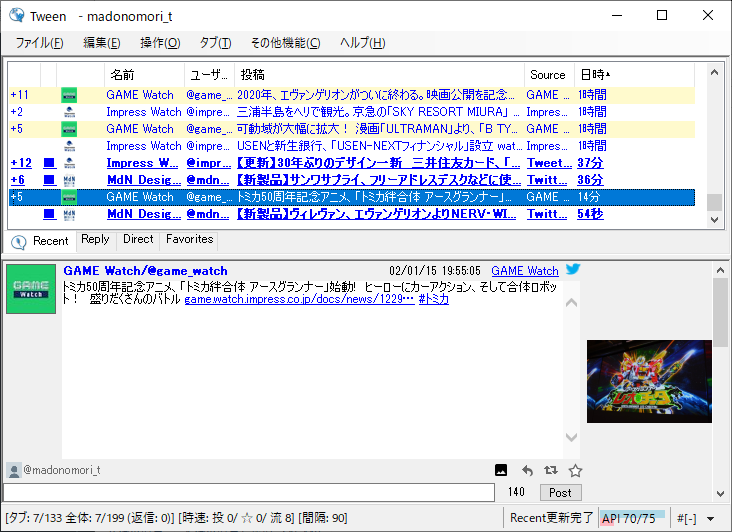Sort list by 投稿 column header
This screenshot has width=732, height=532.
(379, 75)
